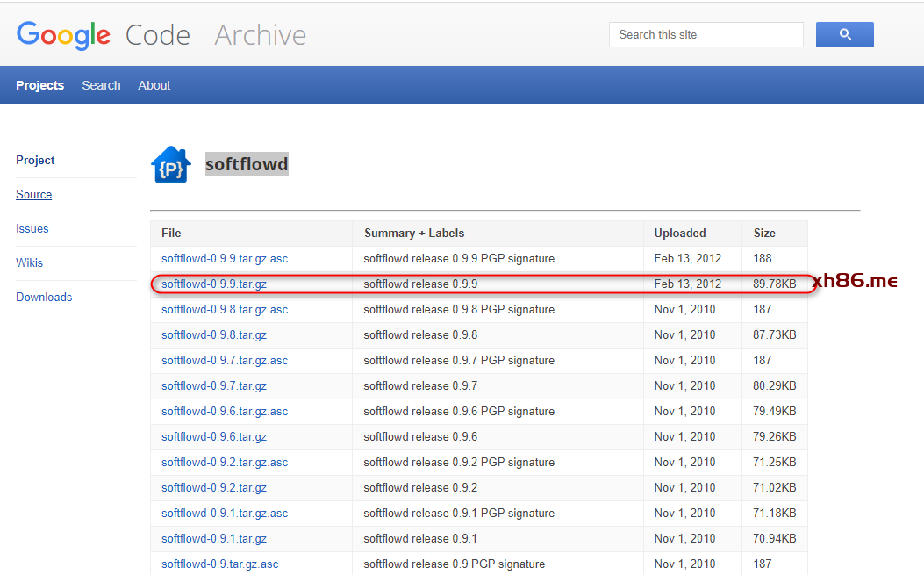
Task: Download the softflowd-0.9.8.tar.gz file
Action: pyautogui.click(x=214, y=335)
